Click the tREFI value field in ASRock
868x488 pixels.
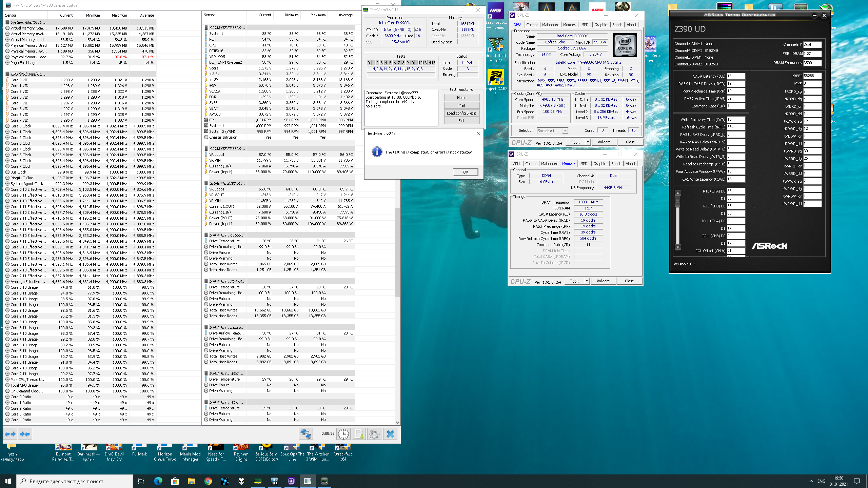tap(812, 76)
